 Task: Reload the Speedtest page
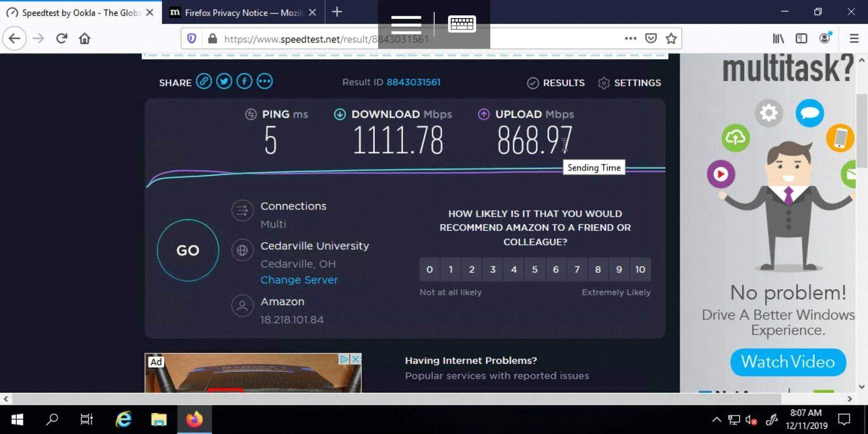(x=61, y=38)
